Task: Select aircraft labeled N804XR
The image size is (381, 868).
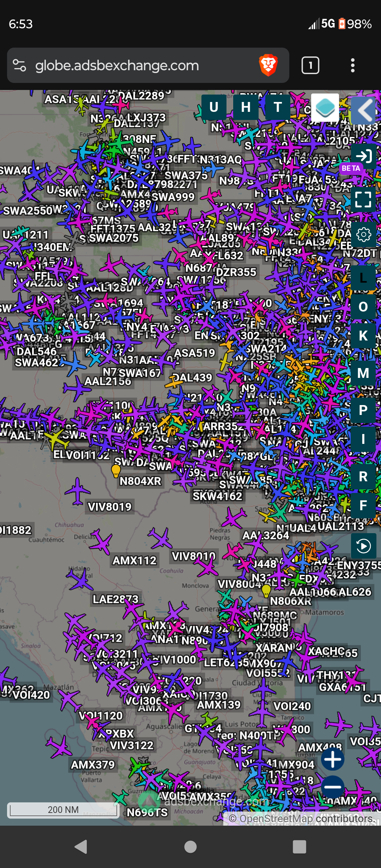Action: [140, 481]
